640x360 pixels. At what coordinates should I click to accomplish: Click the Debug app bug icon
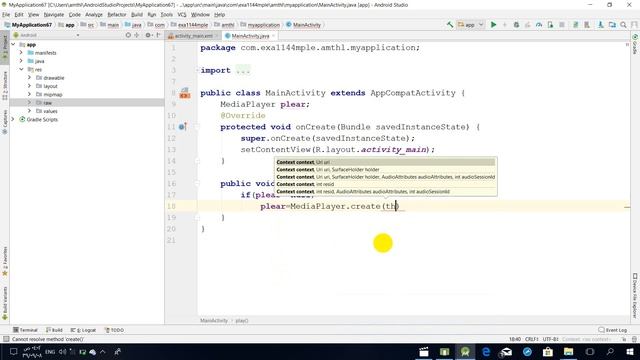(x=516, y=25)
